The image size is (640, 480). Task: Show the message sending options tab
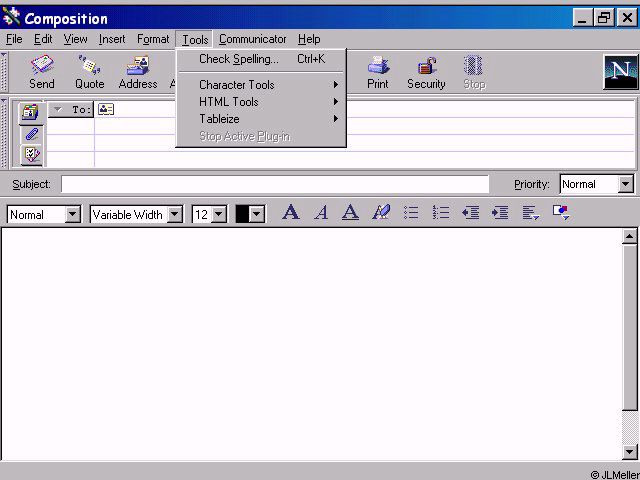(x=31, y=155)
